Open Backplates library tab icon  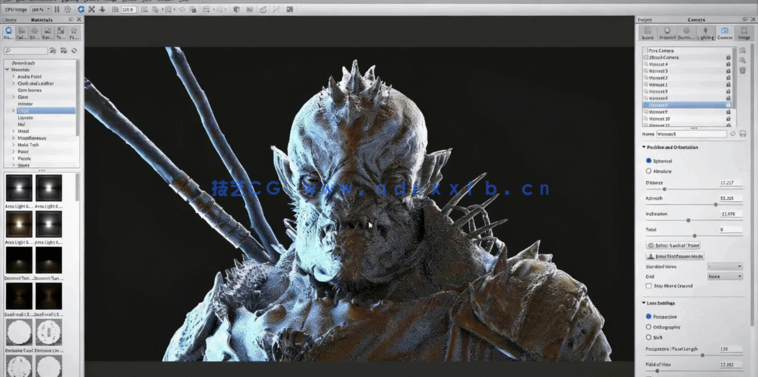(x=48, y=32)
